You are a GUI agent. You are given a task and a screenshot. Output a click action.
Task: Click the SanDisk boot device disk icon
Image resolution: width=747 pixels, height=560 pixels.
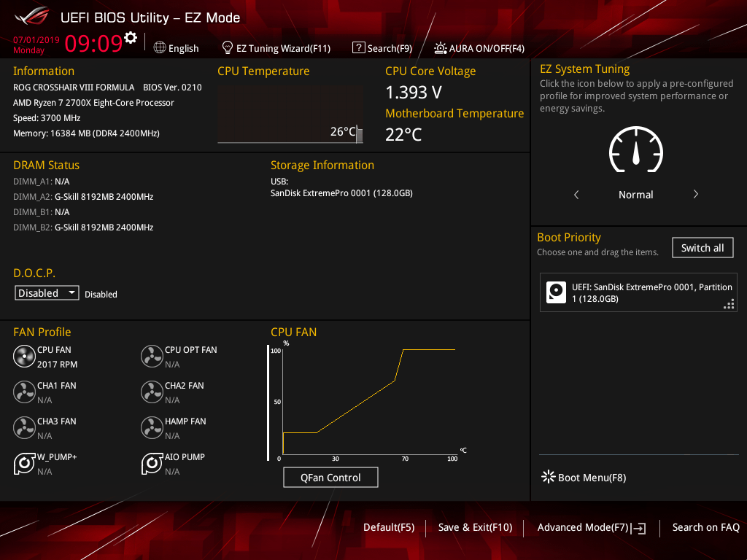(x=556, y=292)
